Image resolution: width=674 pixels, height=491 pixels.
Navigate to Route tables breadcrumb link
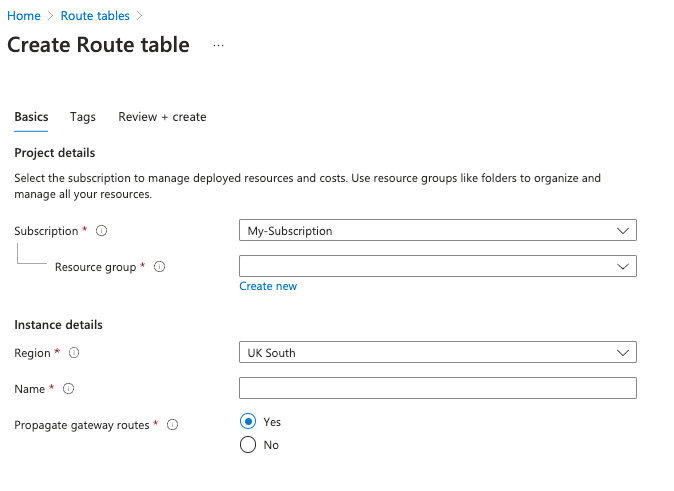coord(96,16)
